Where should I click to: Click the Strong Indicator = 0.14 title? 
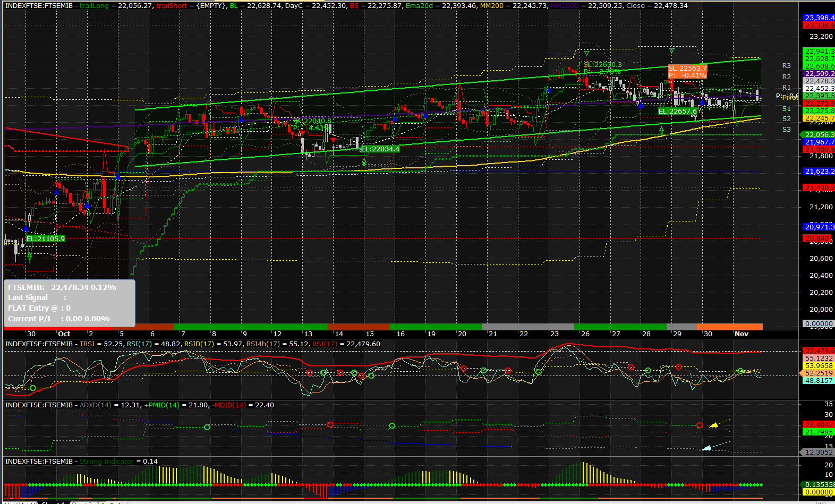(x=118, y=461)
